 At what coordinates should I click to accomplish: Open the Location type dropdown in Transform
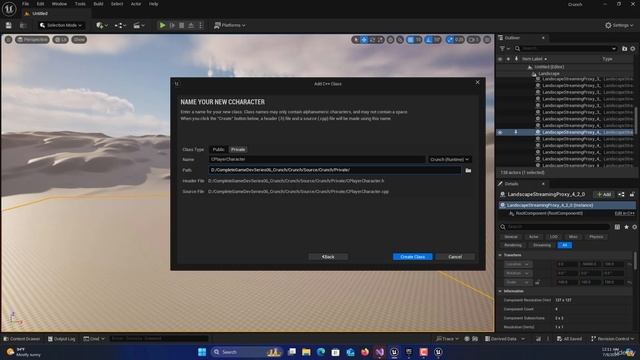tap(518, 264)
